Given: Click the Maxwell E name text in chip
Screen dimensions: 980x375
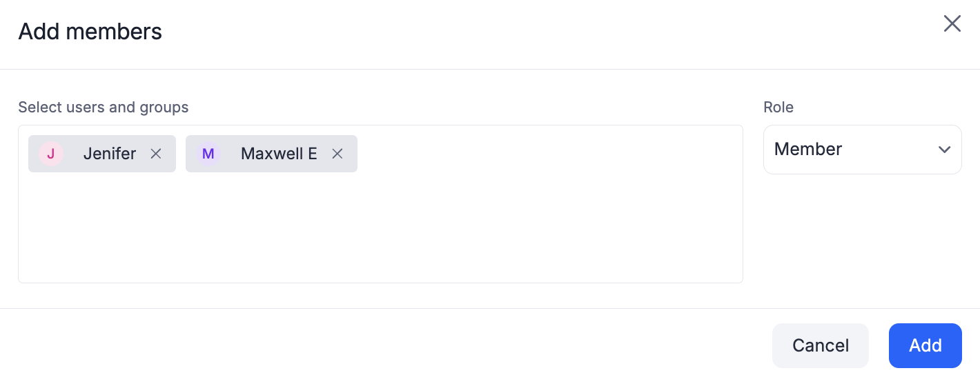Looking at the screenshot, I should click(279, 154).
